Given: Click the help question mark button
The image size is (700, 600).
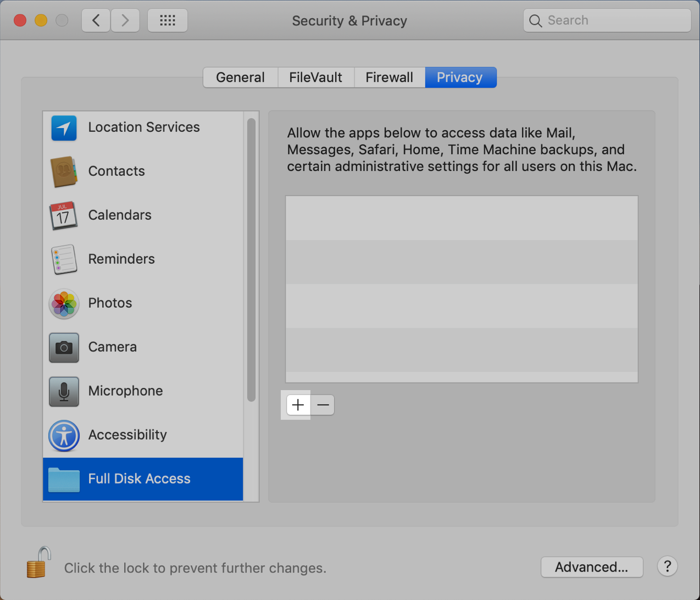Looking at the screenshot, I should coord(667,566).
